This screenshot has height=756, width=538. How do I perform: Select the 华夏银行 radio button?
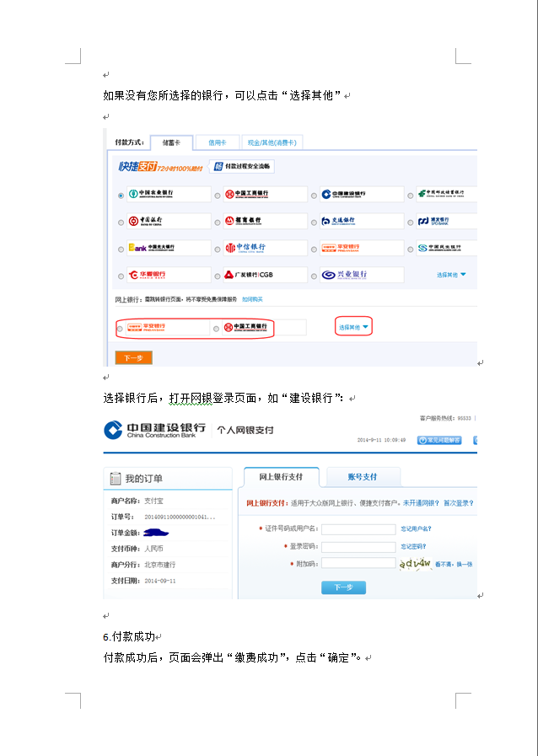click(x=121, y=276)
